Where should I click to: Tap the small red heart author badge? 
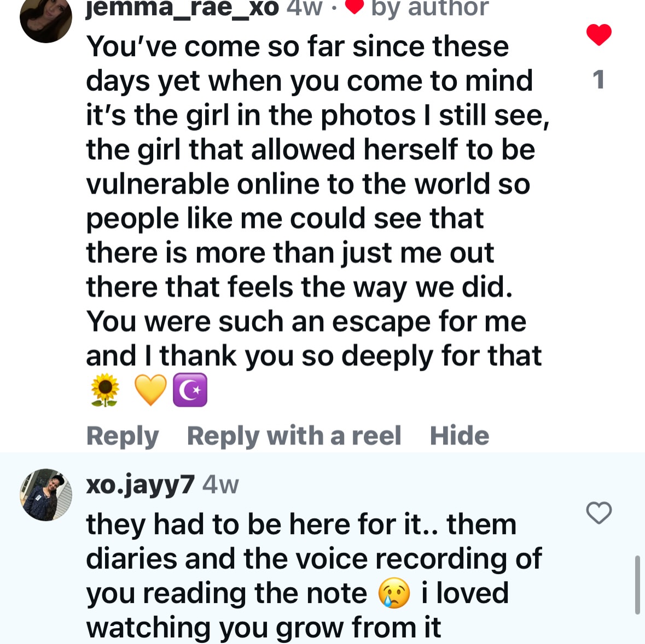pos(355,7)
